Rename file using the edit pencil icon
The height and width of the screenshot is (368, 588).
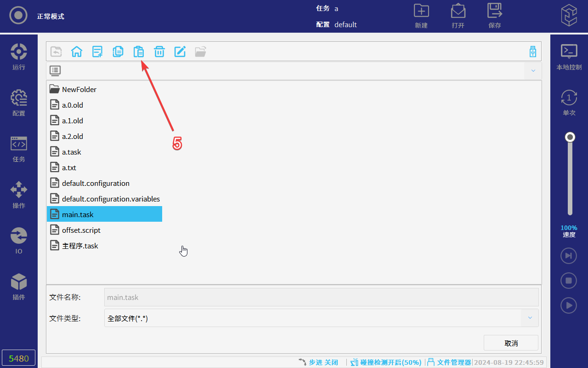180,52
